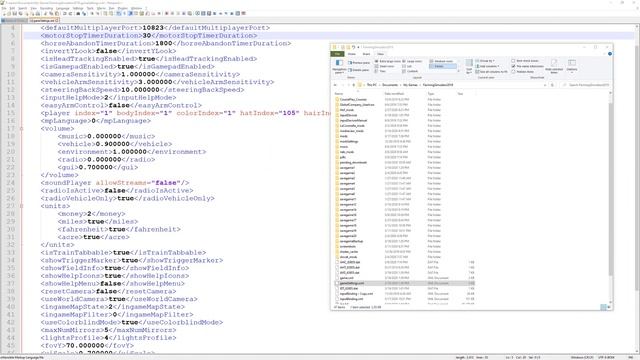
Task: Click the Preview pane button in Explorer ribbon
Action: pos(359,62)
